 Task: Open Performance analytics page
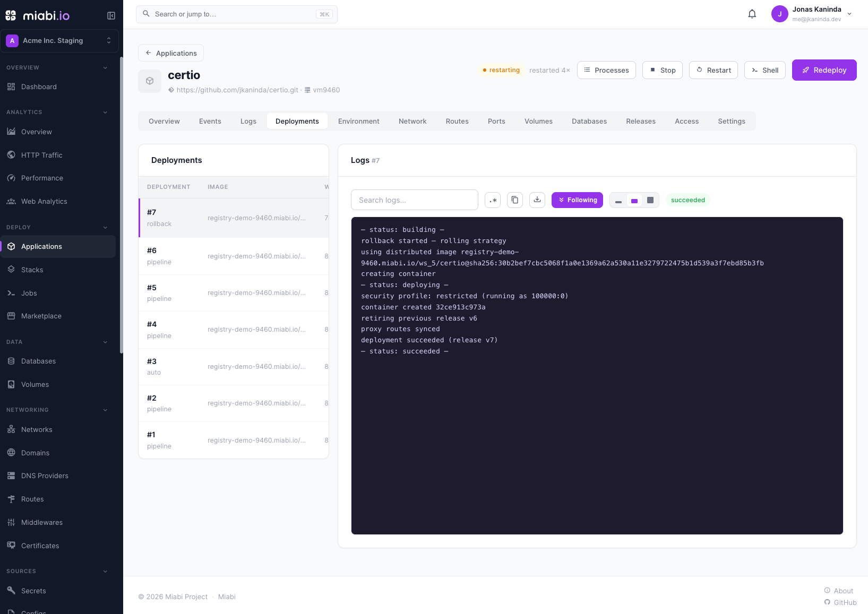click(x=58, y=178)
